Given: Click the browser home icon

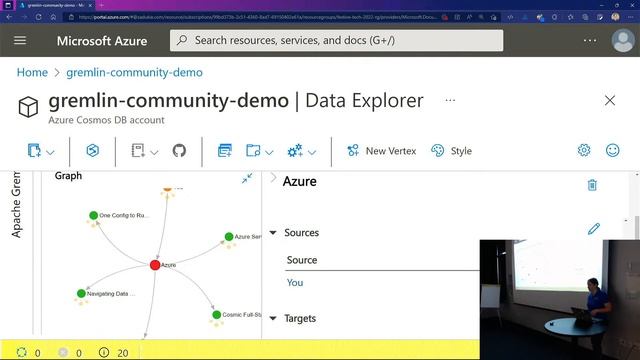Looking at the screenshot, I should (x=53, y=17).
